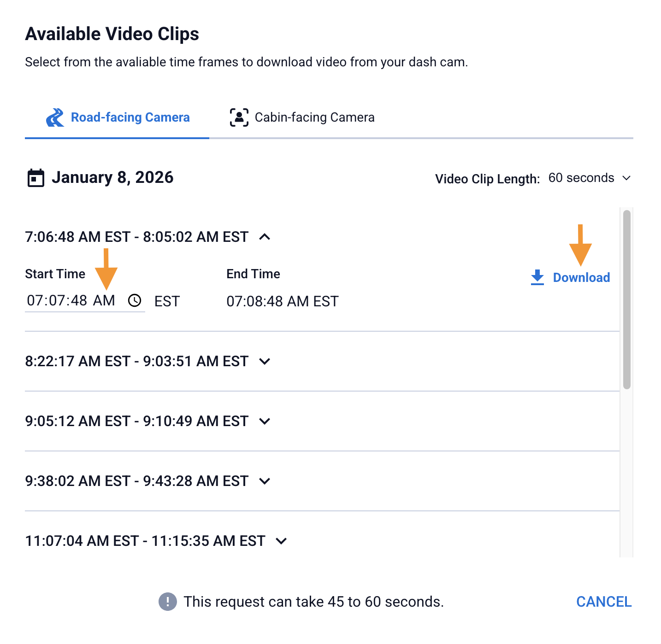Click the road-facing camera icon

55,117
